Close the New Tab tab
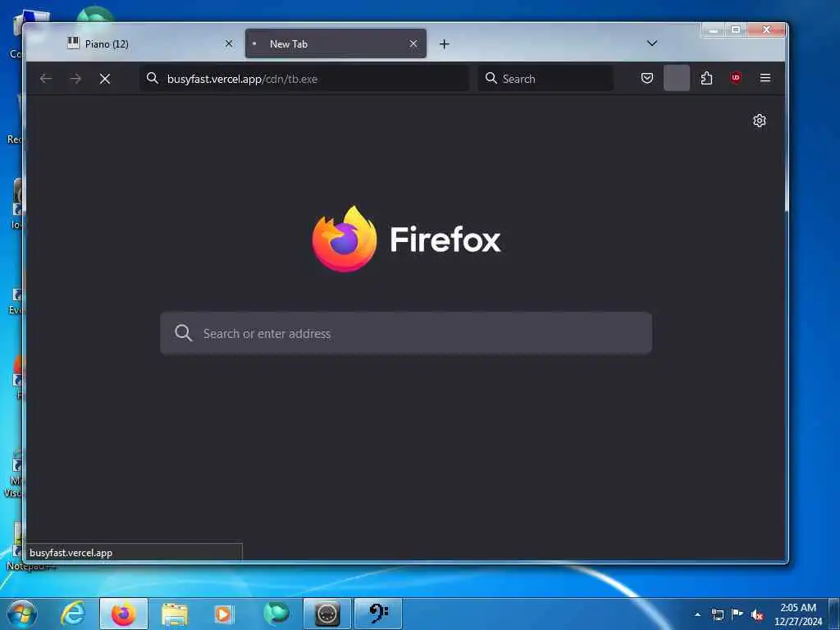 (x=413, y=44)
